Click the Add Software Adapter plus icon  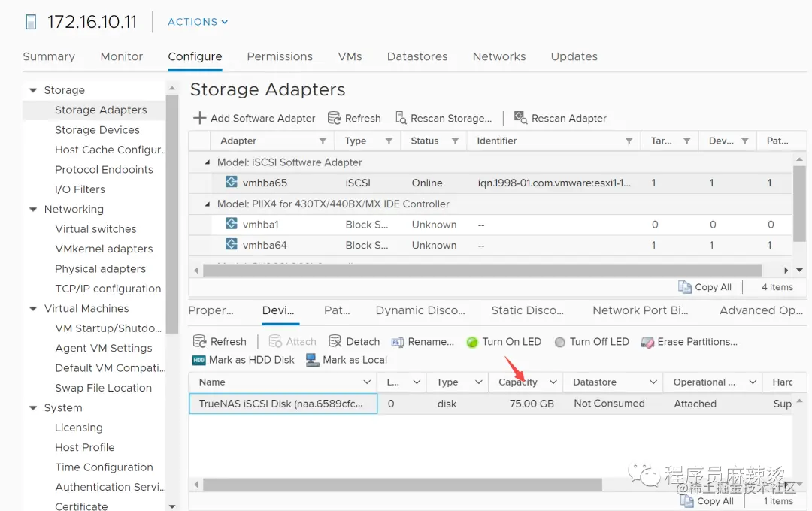199,118
